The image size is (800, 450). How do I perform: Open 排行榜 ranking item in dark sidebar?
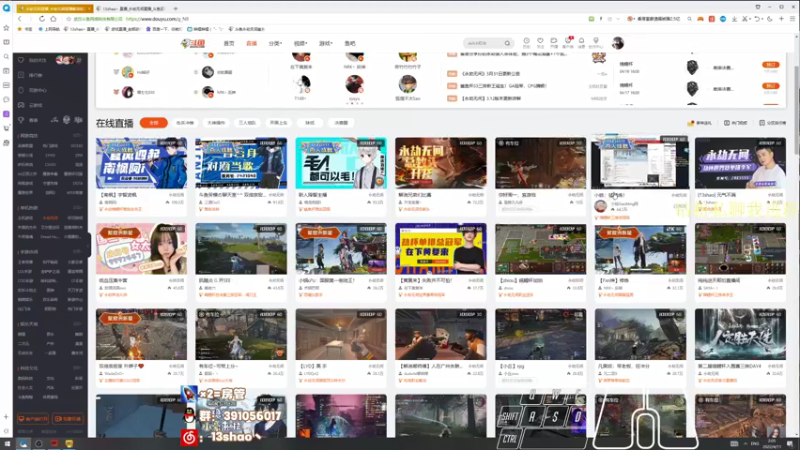(32, 75)
